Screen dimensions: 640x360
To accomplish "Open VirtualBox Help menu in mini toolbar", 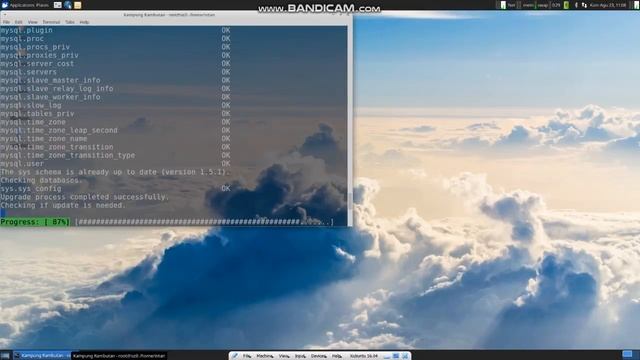I will point(337,356).
